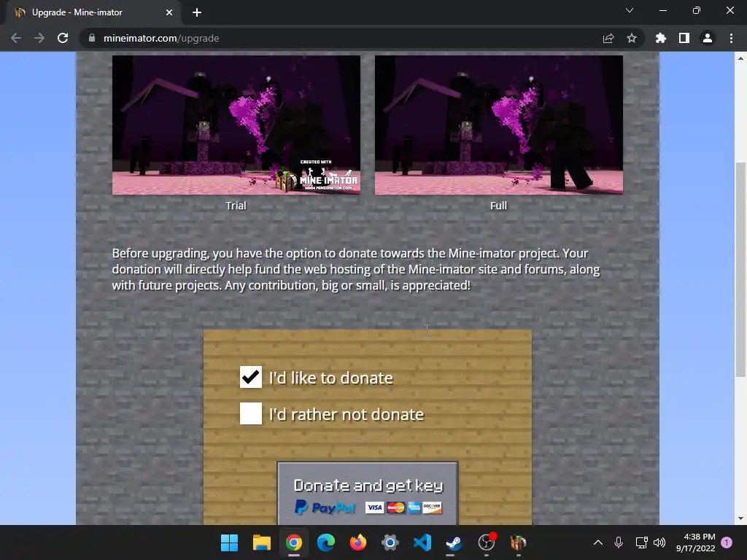This screenshot has width=747, height=560.
Task: Share this page icon
Action: click(x=608, y=38)
